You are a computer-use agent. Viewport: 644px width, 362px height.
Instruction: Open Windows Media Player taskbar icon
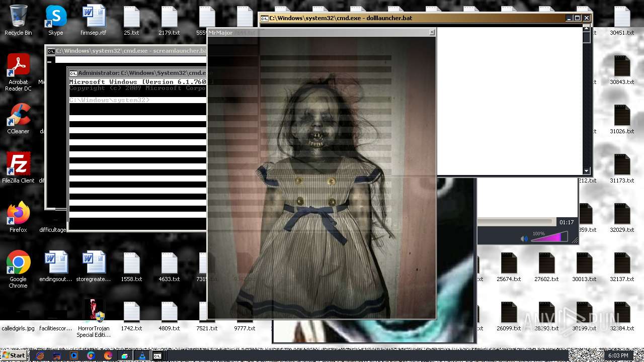(x=74, y=355)
